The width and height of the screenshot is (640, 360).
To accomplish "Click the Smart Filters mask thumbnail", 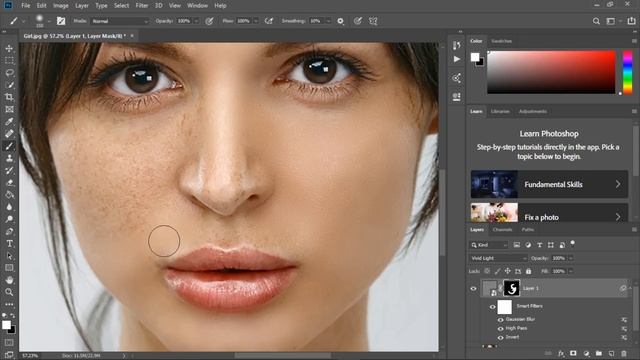I will click(x=504, y=307).
